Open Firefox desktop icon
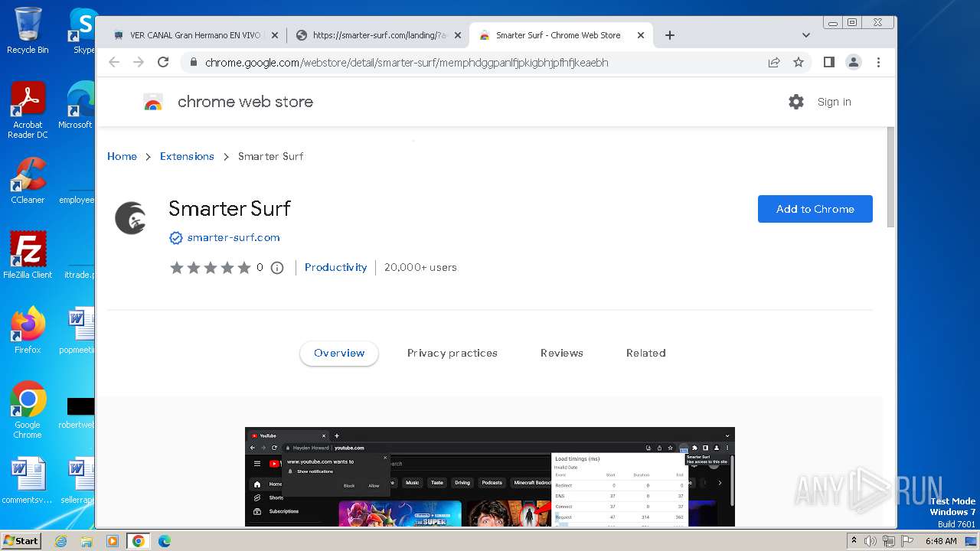This screenshot has width=980, height=551. pyautogui.click(x=28, y=330)
